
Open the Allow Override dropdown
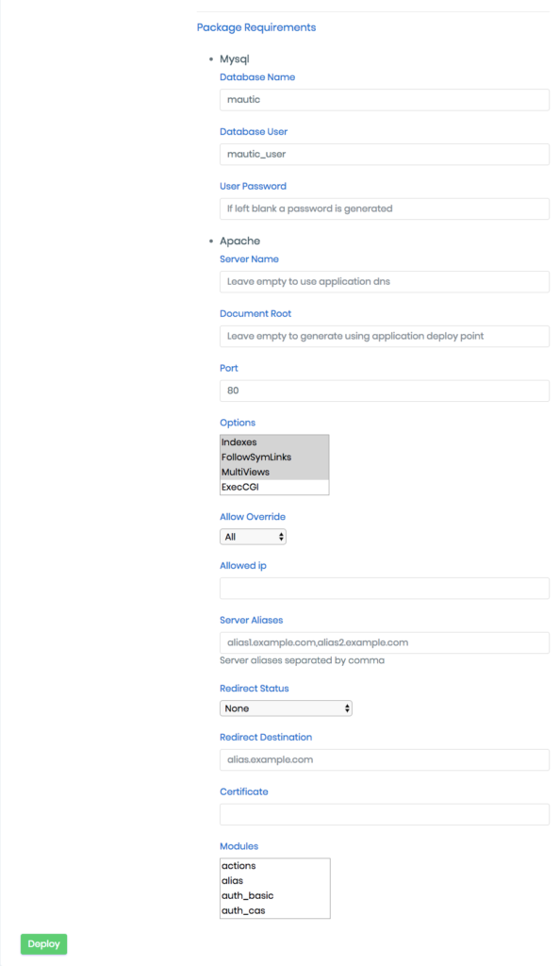(253, 537)
